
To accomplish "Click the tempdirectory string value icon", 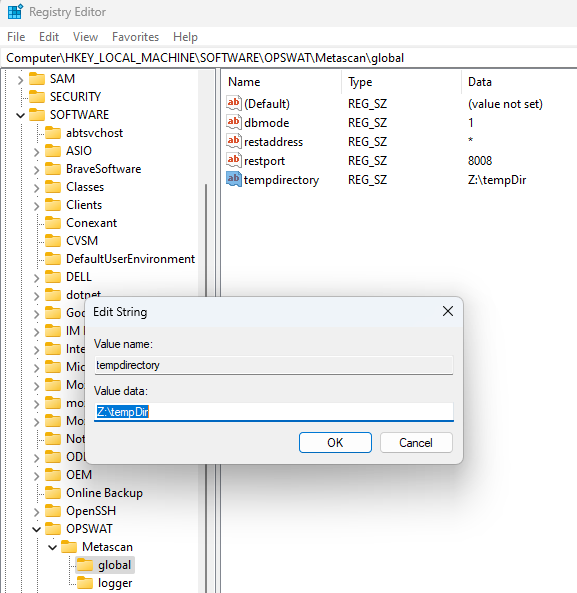I will point(234,179).
